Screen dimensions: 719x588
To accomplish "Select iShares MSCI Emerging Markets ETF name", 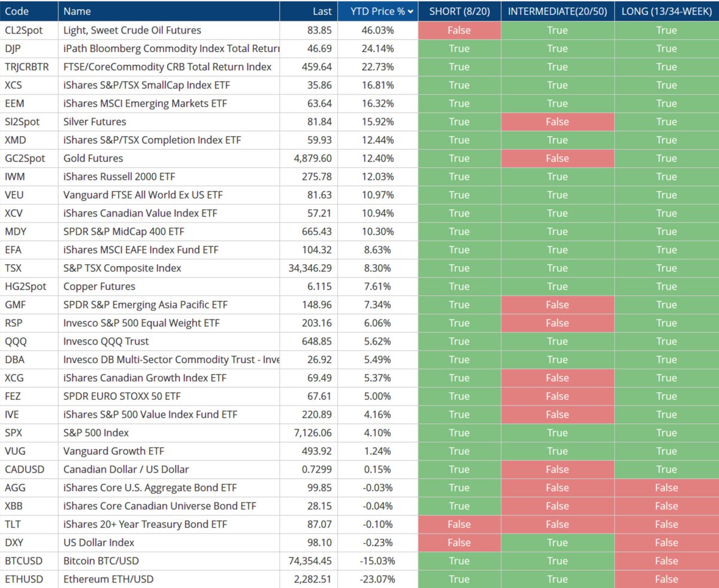I will coord(169,103).
